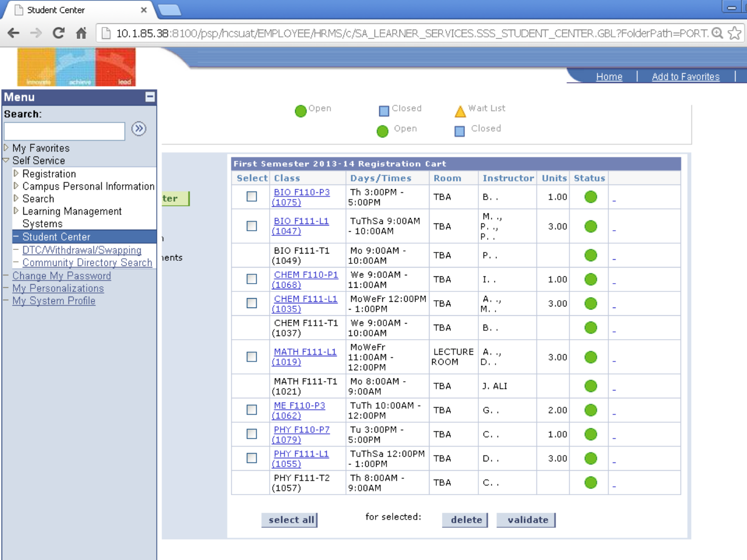Click green status icon for ME F110-P3
The image size is (747, 560).
590,410
